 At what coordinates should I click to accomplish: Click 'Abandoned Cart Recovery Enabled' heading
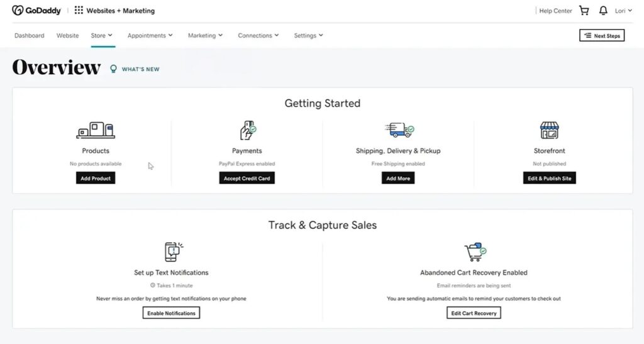[x=474, y=272]
